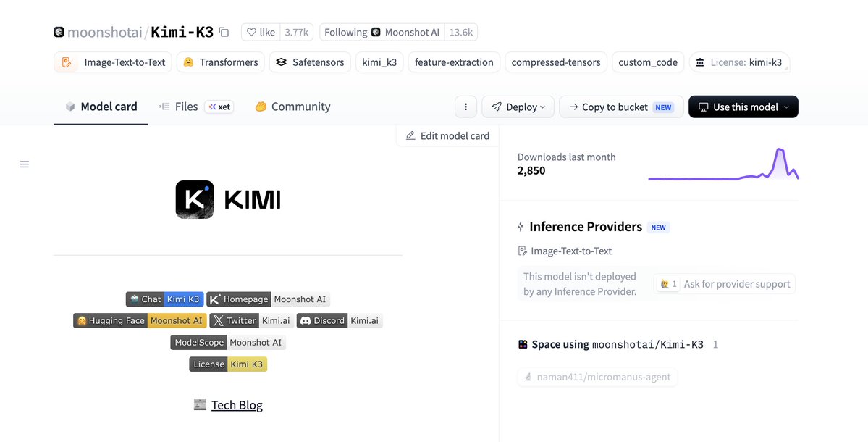The height and width of the screenshot is (442, 868).
Task: Click the hands emoji on Community tab
Action: click(x=261, y=107)
